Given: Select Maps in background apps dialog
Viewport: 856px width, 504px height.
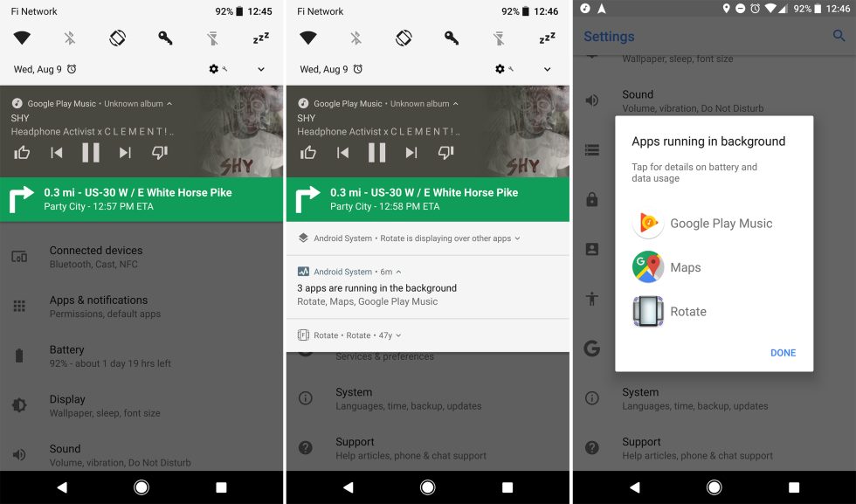Looking at the screenshot, I should [714, 267].
